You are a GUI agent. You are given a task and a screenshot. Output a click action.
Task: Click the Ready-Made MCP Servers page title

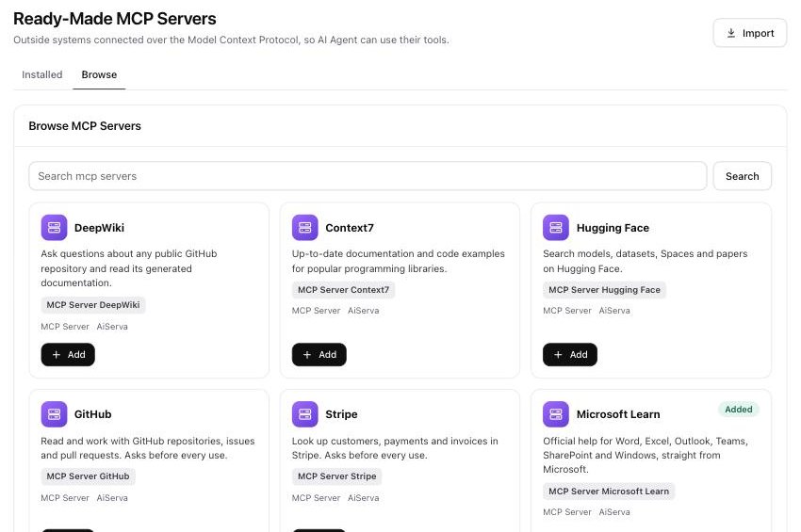point(114,19)
